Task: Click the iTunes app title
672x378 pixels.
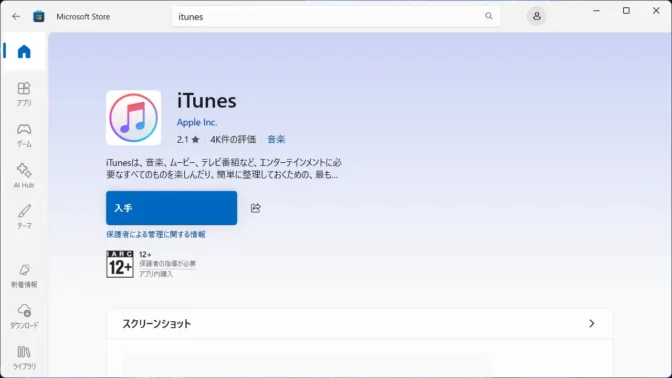Action: (207, 101)
